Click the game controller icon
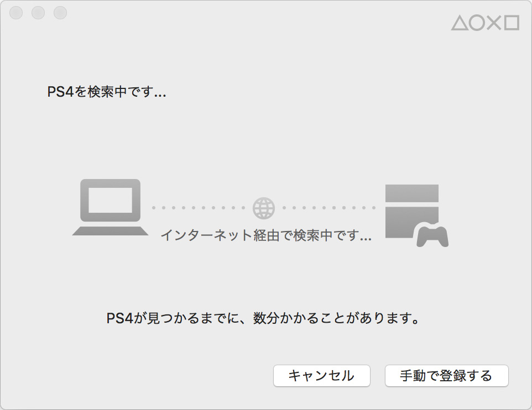Viewport: 532px width, 410px height. [432, 235]
